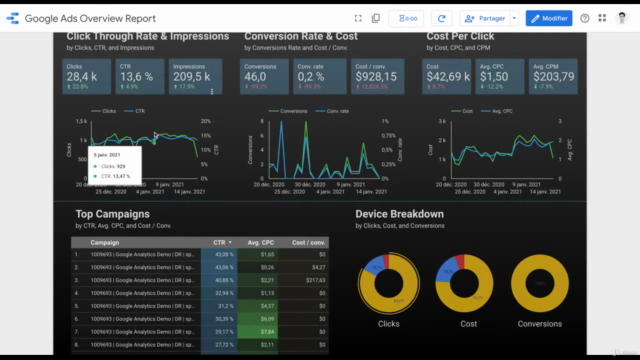Select the Avg. CPM $203,79 scorecard
This screenshot has width=640, height=360.
553,76
